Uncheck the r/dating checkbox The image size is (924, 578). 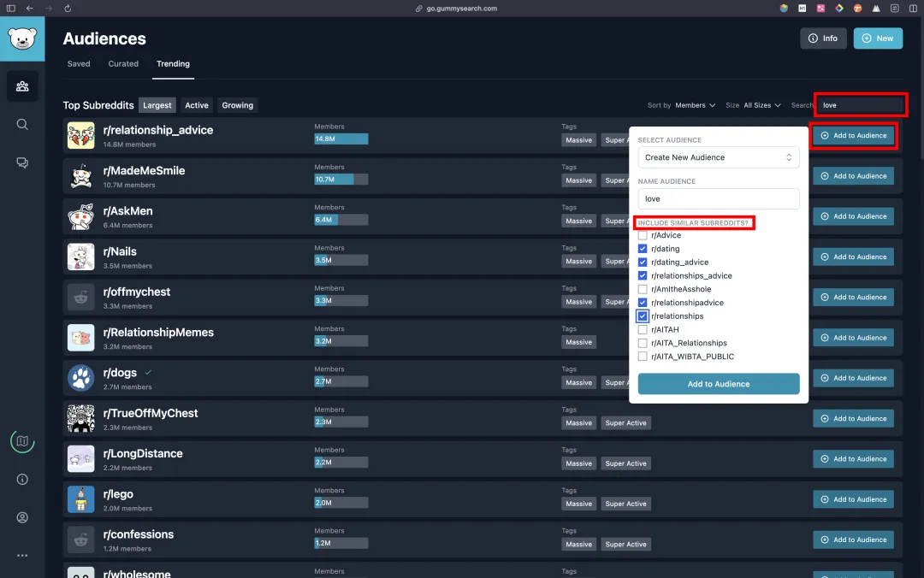[643, 249]
